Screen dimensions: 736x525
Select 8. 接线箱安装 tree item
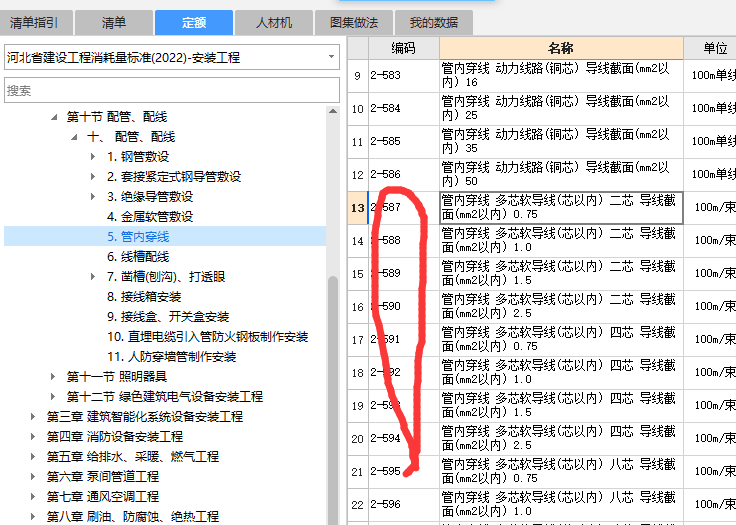(144, 297)
